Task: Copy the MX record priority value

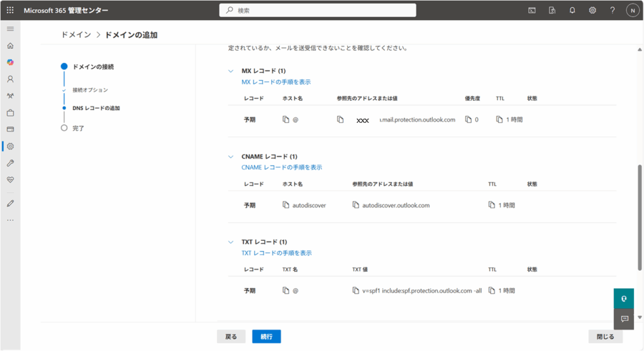Action: [468, 120]
